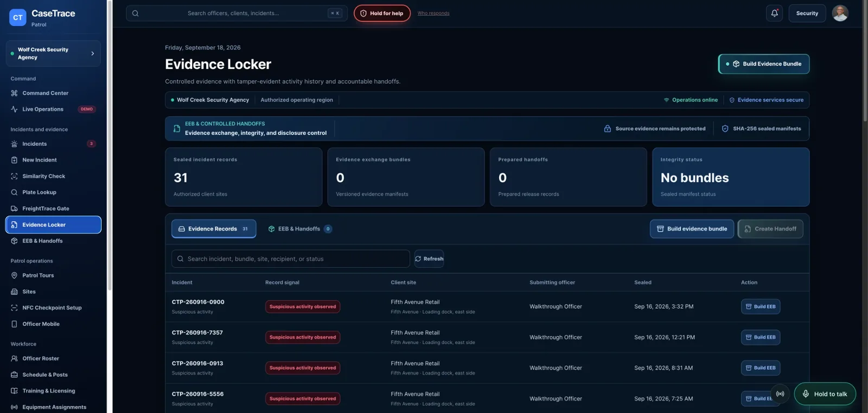
Task: Click the Evidence Locker sidebar icon
Action: point(14,225)
